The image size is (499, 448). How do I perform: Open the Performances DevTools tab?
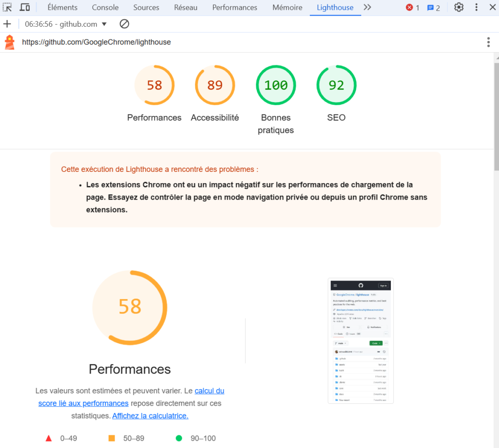[234, 7]
